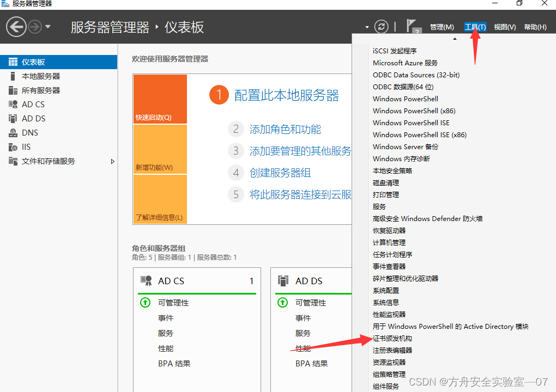This screenshot has width=556, height=392.
Task: Open 任务计划程序 menu entry
Action: (392, 255)
